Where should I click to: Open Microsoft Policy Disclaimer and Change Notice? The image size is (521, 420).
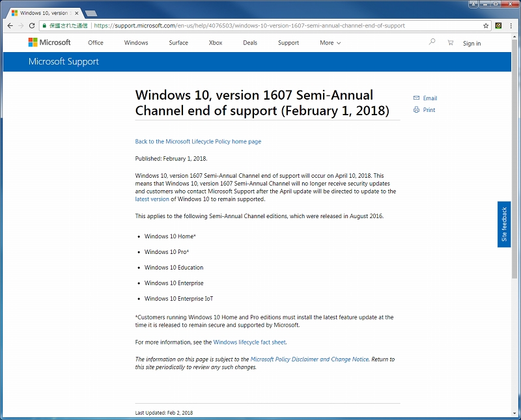pyautogui.click(x=309, y=359)
